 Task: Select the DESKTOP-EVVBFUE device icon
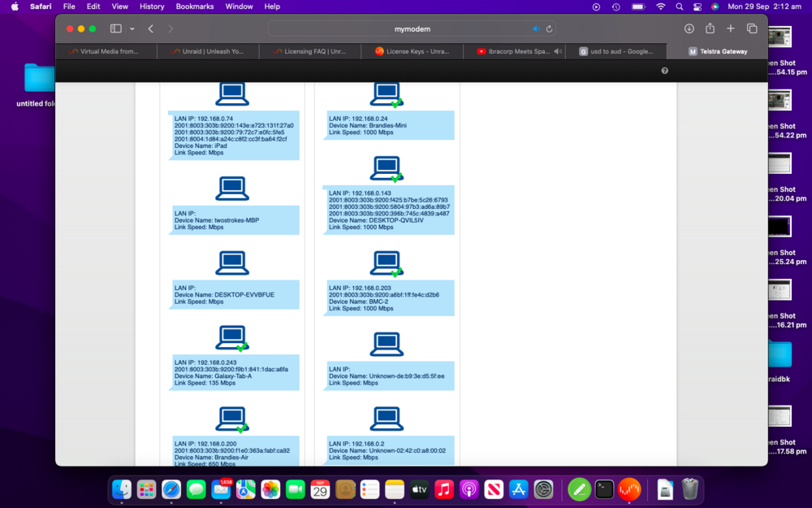(232, 263)
